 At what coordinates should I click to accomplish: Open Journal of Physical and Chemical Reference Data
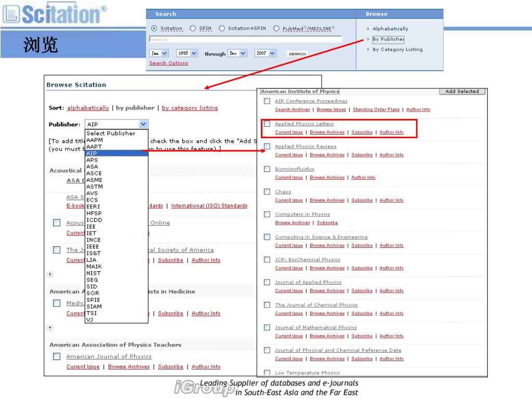click(x=338, y=350)
